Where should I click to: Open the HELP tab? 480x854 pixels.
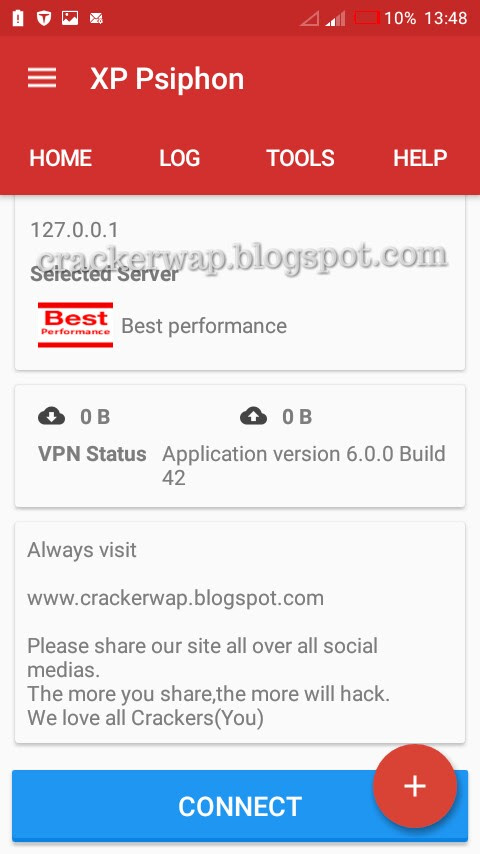(420, 158)
